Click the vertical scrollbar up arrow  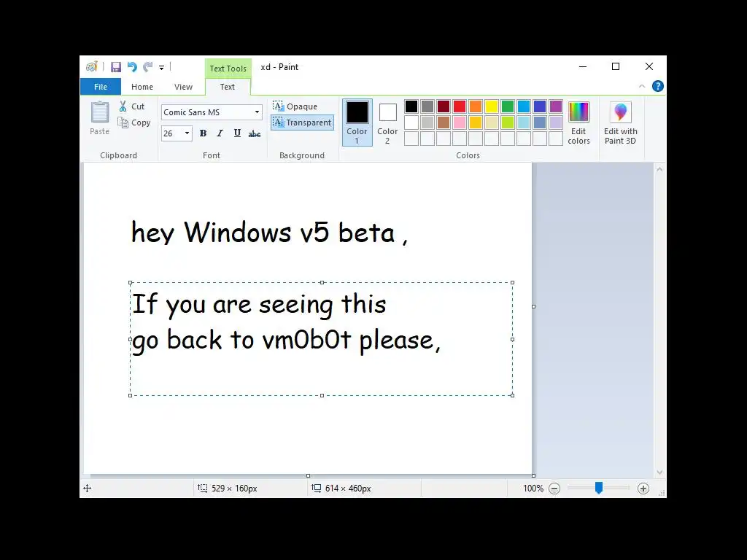(659, 169)
